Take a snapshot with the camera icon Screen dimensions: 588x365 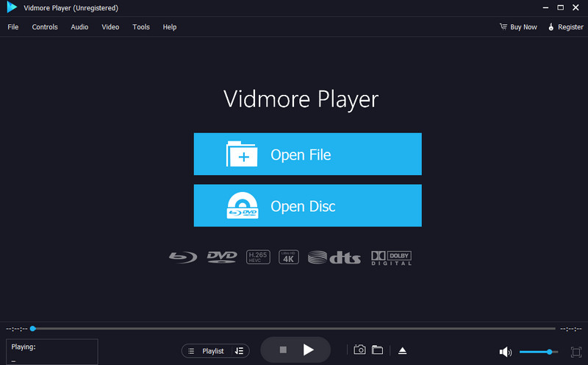coord(359,350)
